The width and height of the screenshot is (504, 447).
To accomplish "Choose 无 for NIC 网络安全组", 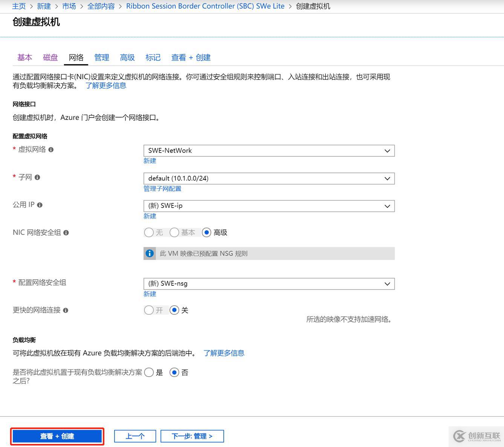I will pos(149,233).
